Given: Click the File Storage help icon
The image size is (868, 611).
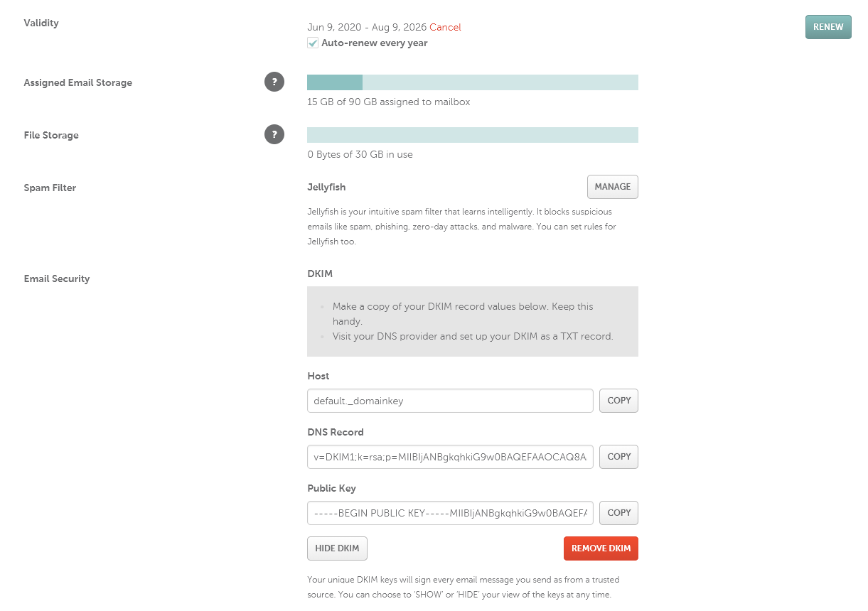Looking at the screenshot, I should [x=274, y=134].
